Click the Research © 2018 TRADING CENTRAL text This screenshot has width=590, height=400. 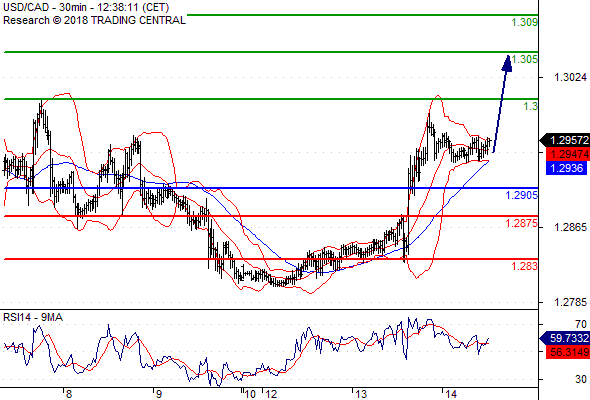(94, 20)
